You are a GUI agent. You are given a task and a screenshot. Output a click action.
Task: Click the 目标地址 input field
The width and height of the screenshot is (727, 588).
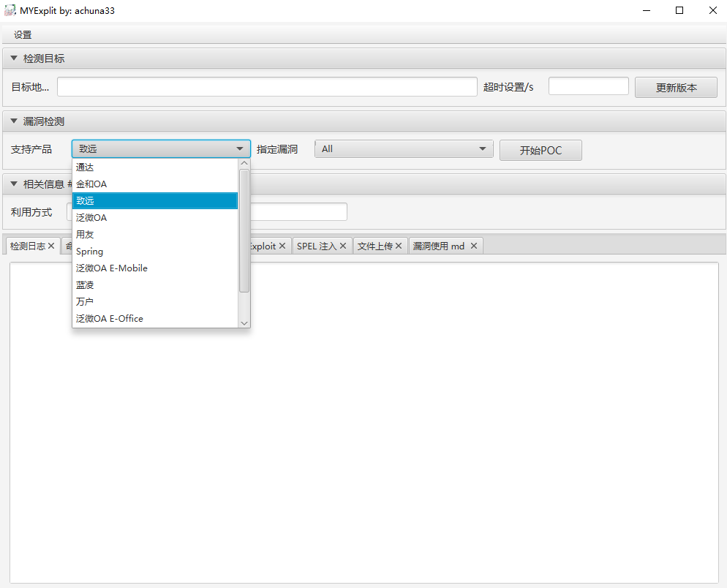click(x=267, y=87)
